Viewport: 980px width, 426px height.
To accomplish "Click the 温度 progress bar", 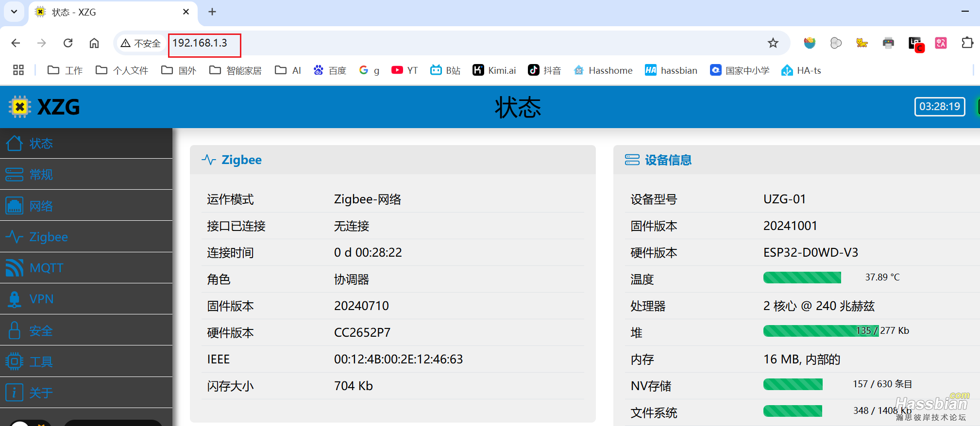I will 802,278.
